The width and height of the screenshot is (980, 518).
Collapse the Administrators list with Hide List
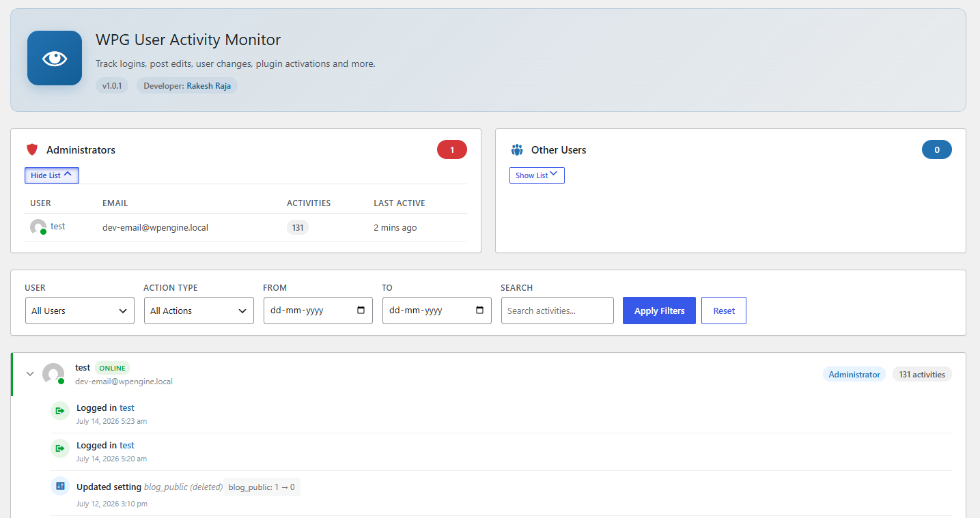(52, 175)
